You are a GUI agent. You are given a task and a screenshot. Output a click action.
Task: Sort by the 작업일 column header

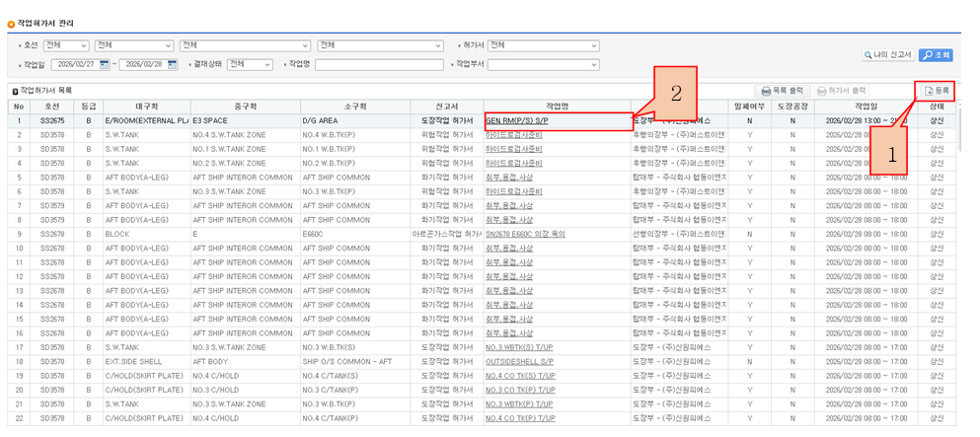865,107
